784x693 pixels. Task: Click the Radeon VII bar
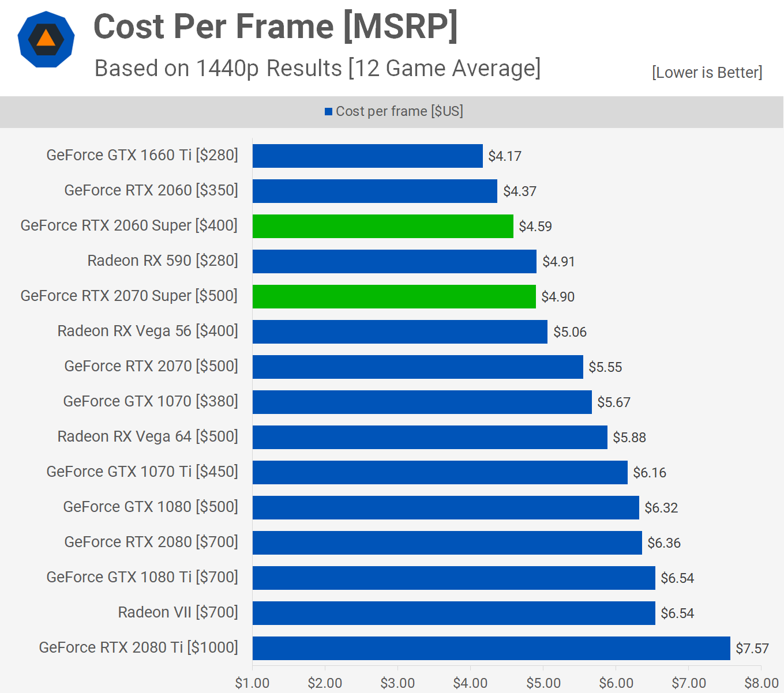[453, 613]
